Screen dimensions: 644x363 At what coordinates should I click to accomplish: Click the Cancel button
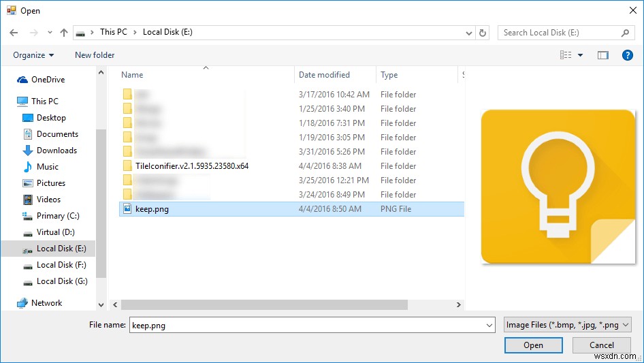point(602,345)
